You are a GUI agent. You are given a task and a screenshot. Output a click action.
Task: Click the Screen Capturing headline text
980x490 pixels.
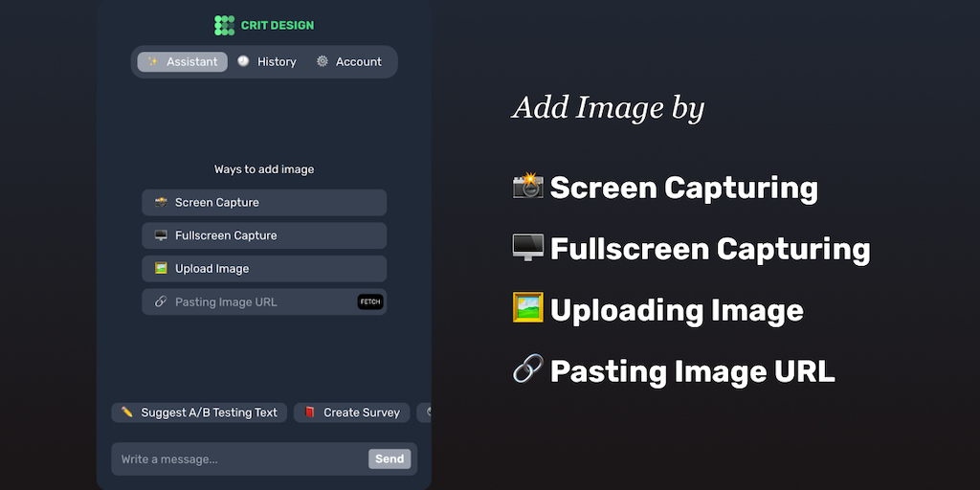point(684,188)
